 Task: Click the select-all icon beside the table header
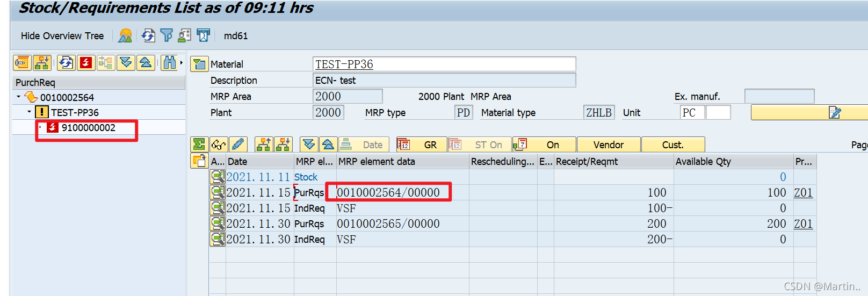(x=199, y=161)
